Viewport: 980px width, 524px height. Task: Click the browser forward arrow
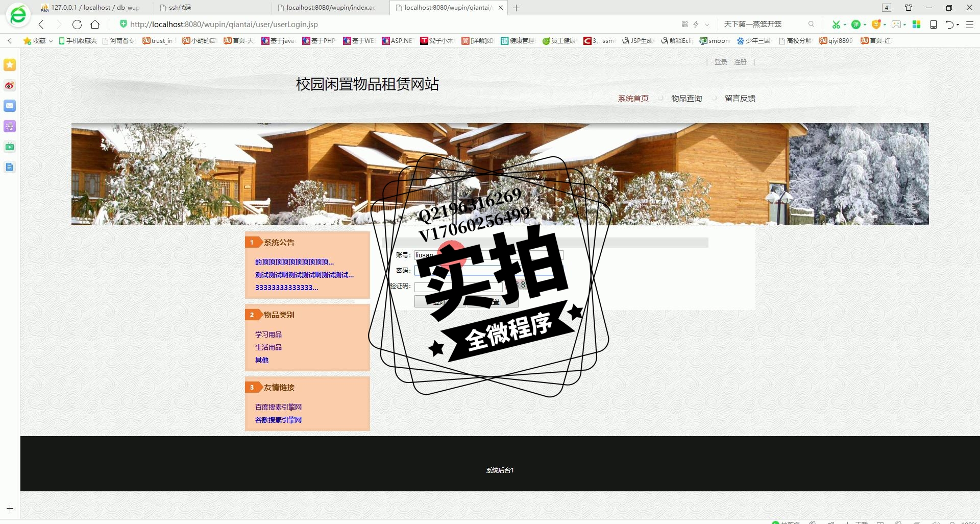pos(59,24)
